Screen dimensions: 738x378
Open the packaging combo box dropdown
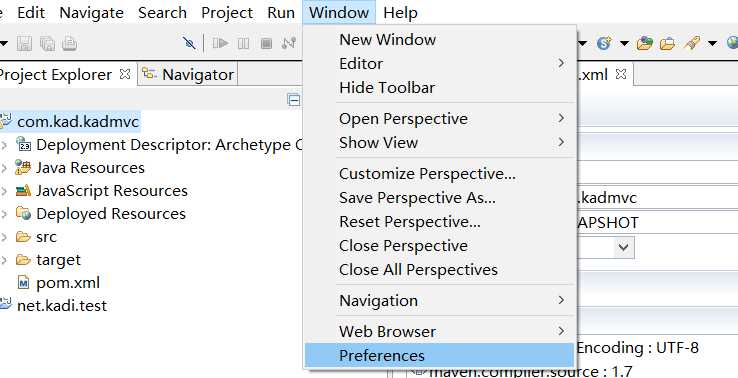(623, 247)
